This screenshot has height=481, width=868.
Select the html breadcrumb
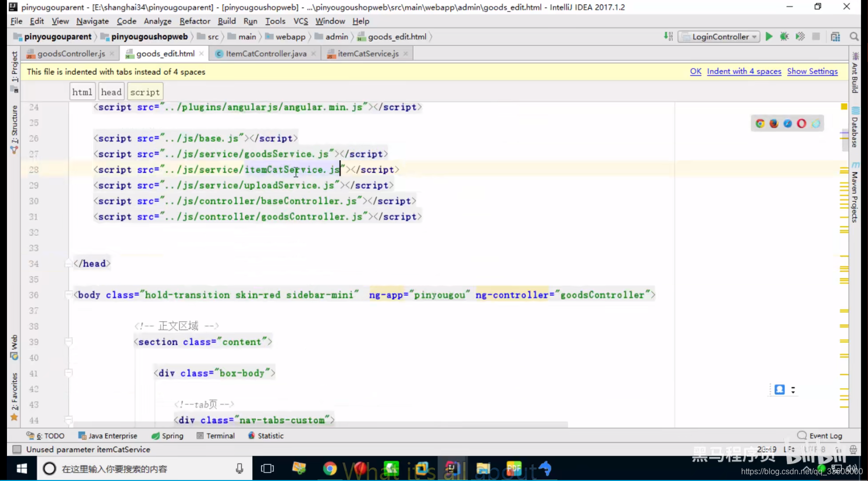[82, 92]
